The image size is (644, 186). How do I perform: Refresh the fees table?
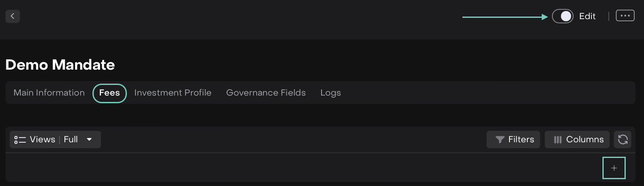623,139
